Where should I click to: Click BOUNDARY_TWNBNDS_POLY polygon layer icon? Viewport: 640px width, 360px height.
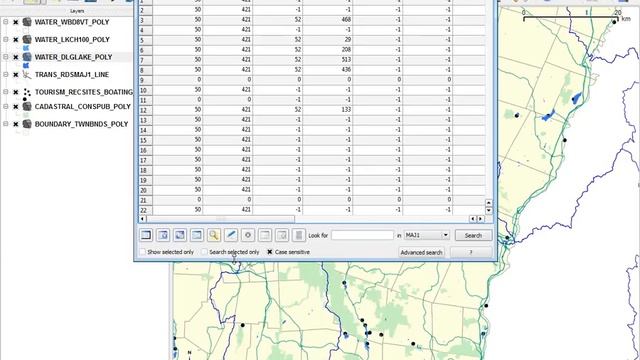pyautogui.click(x=27, y=124)
